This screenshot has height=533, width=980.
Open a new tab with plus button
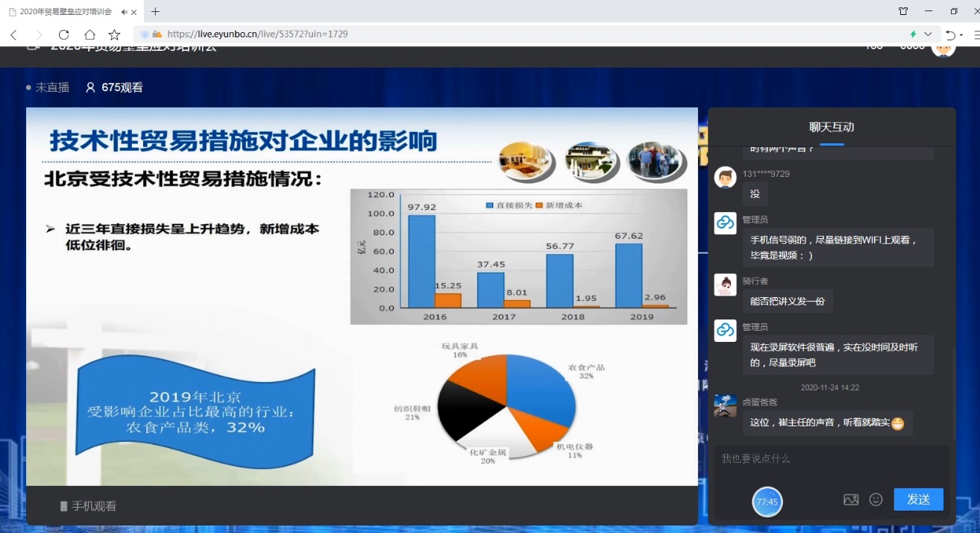(x=155, y=12)
